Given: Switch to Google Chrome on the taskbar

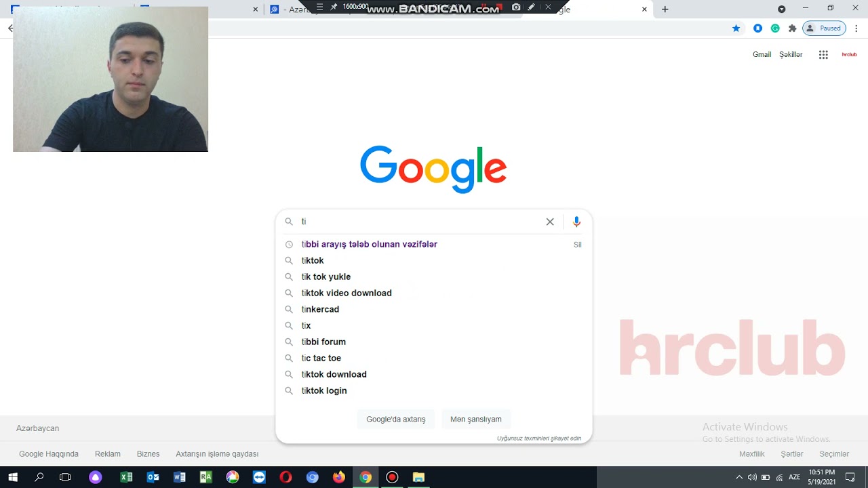Looking at the screenshot, I should (366, 477).
